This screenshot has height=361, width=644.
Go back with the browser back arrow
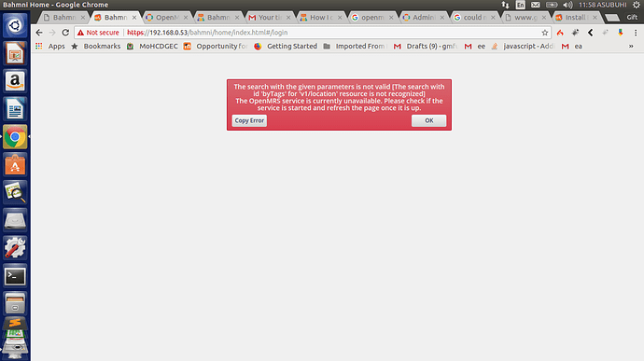click(39, 33)
